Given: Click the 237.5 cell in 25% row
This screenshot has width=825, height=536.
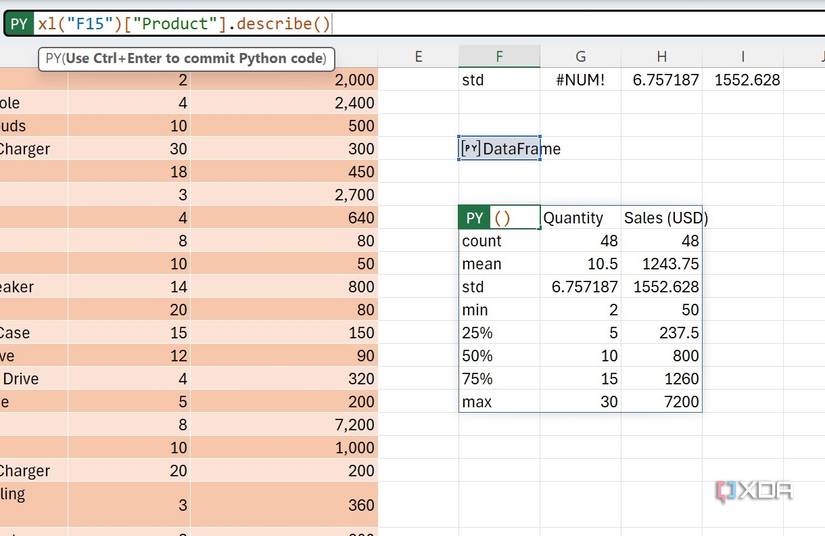Looking at the screenshot, I should pyautogui.click(x=661, y=332).
